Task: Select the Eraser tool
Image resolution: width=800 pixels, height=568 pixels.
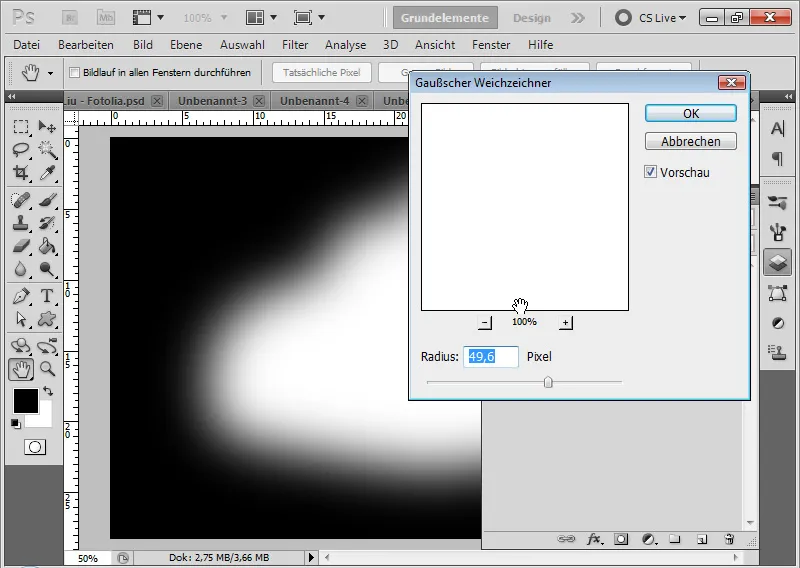Action: click(x=21, y=246)
